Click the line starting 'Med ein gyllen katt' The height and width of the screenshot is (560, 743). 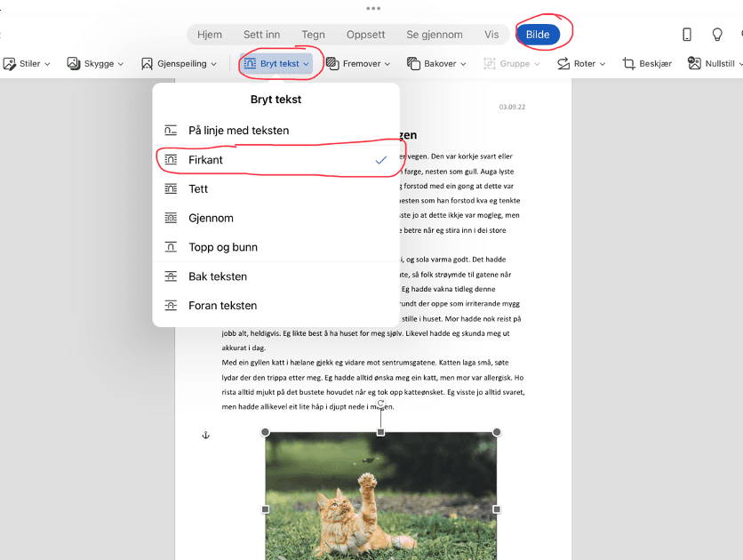pyautogui.click(x=365, y=363)
